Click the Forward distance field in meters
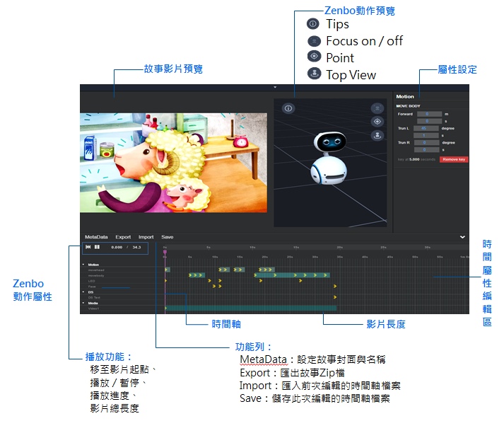Image resolution: width=504 pixels, height=421 pixels. pyautogui.click(x=429, y=114)
